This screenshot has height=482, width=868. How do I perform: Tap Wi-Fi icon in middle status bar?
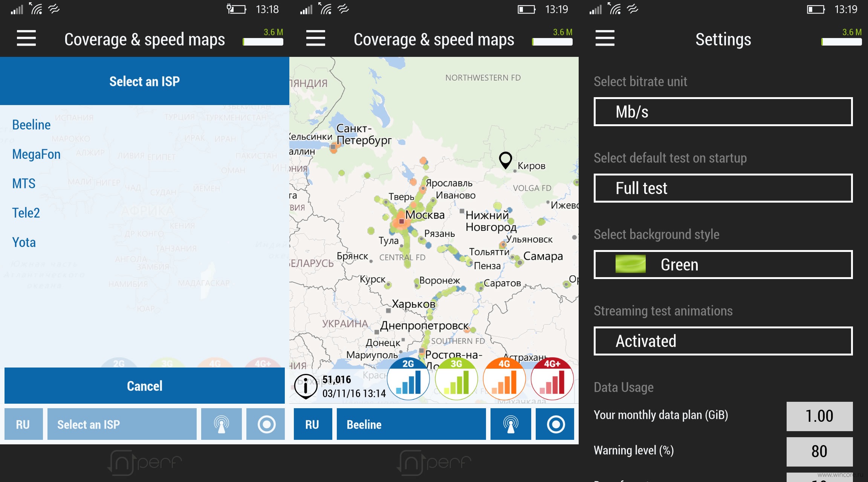(x=326, y=8)
